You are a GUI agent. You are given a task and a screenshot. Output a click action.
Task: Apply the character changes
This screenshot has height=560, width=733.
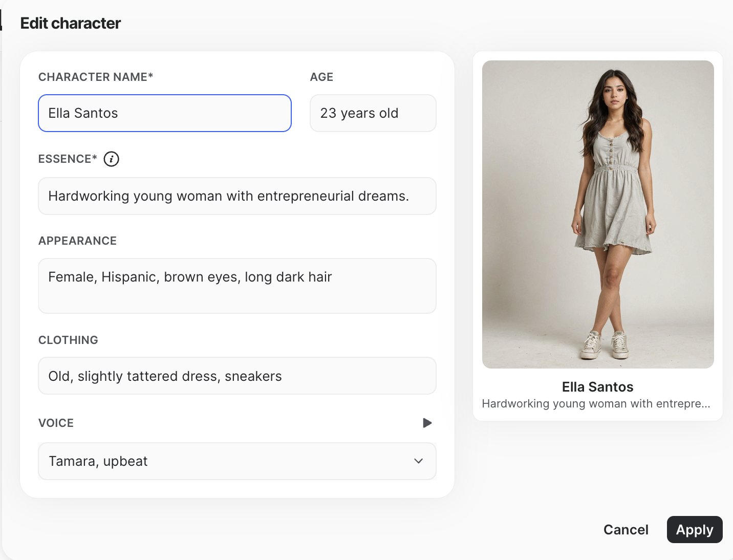pos(695,529)
